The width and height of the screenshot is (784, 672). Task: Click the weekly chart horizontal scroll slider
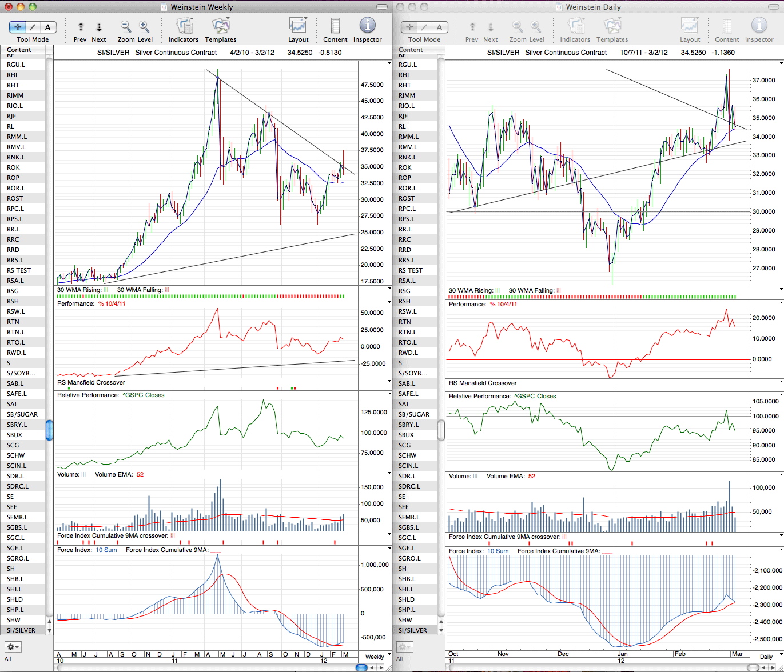(x=361, y=667)
